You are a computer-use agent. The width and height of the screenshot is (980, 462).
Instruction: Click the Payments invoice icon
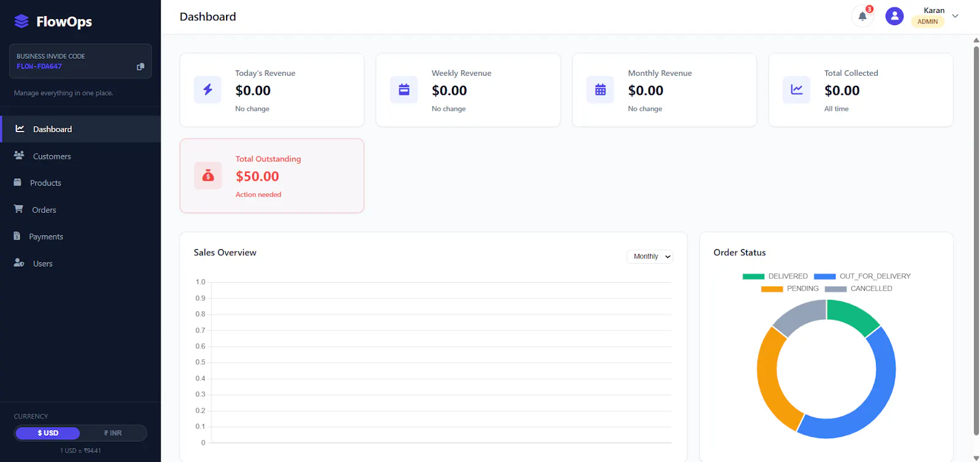(x=17, y=236)
